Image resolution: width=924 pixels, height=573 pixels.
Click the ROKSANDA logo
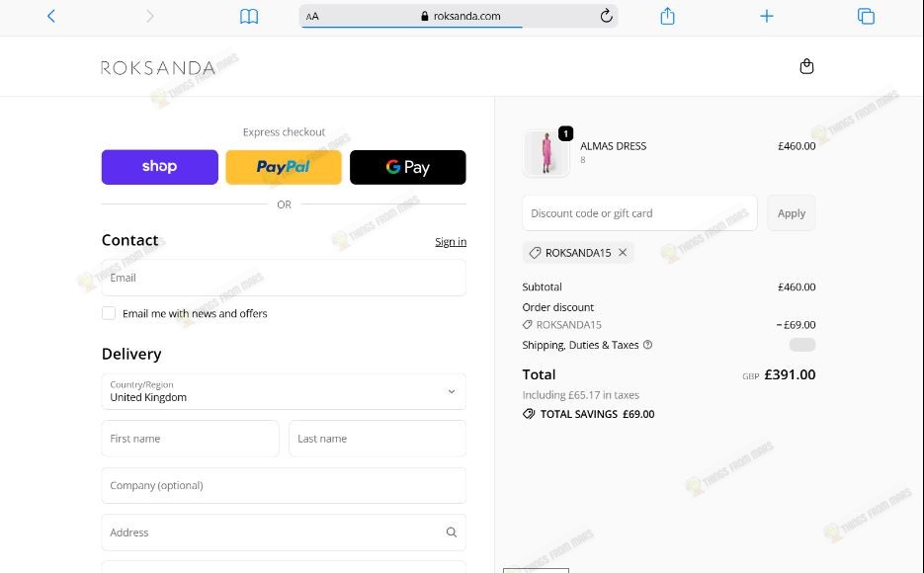click(x=158, y=68)
